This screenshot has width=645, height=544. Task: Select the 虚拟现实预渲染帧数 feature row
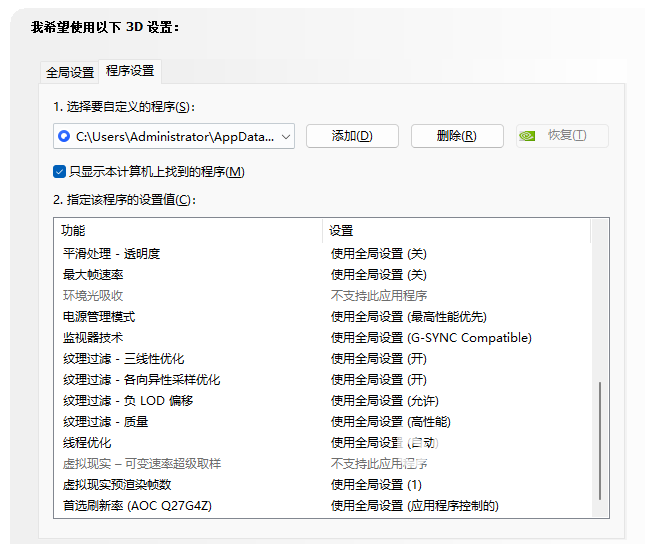pyautogui.click(x=117, y=485)
